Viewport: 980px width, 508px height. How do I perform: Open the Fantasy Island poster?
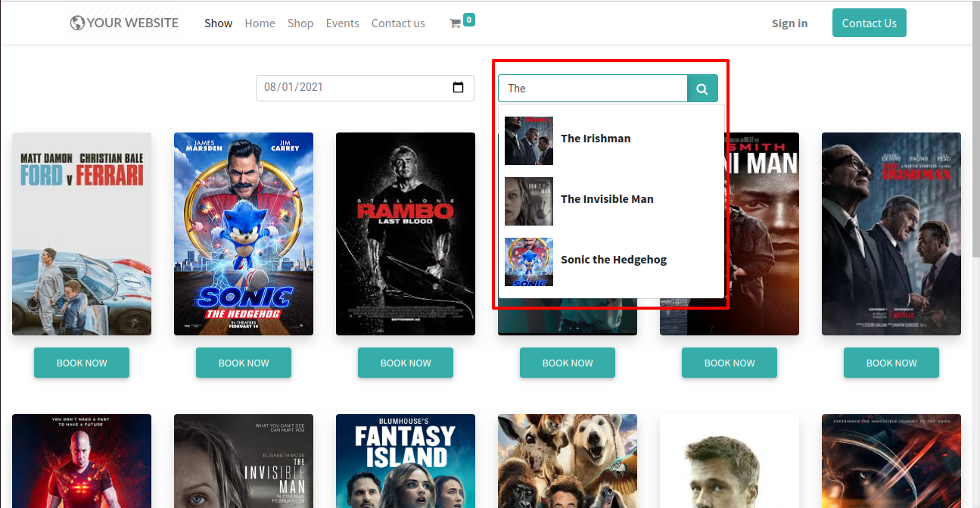pos(406,461)
